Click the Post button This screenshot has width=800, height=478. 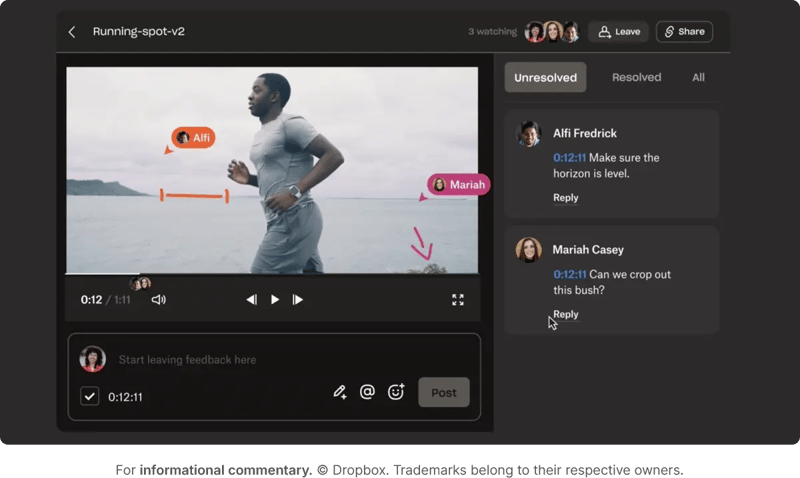(444, 392)
